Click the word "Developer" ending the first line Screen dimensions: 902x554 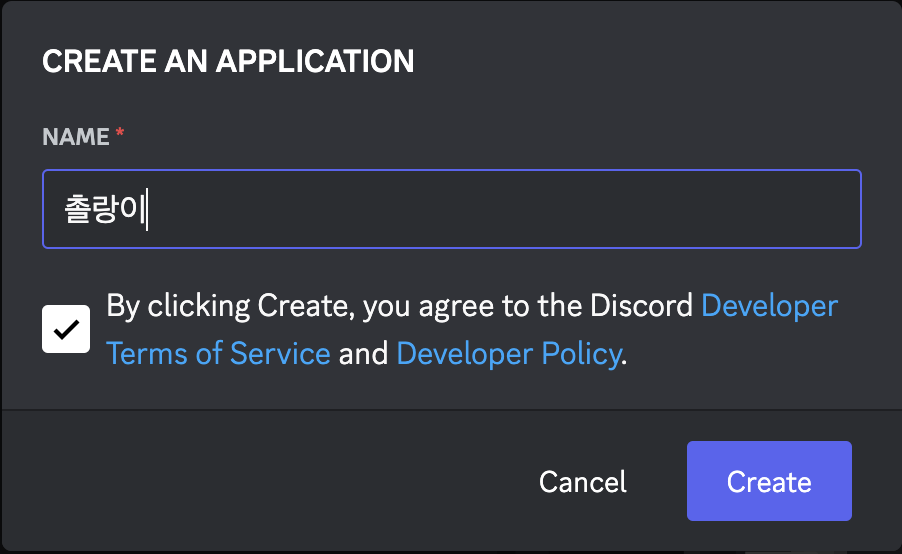click(770, 306)
